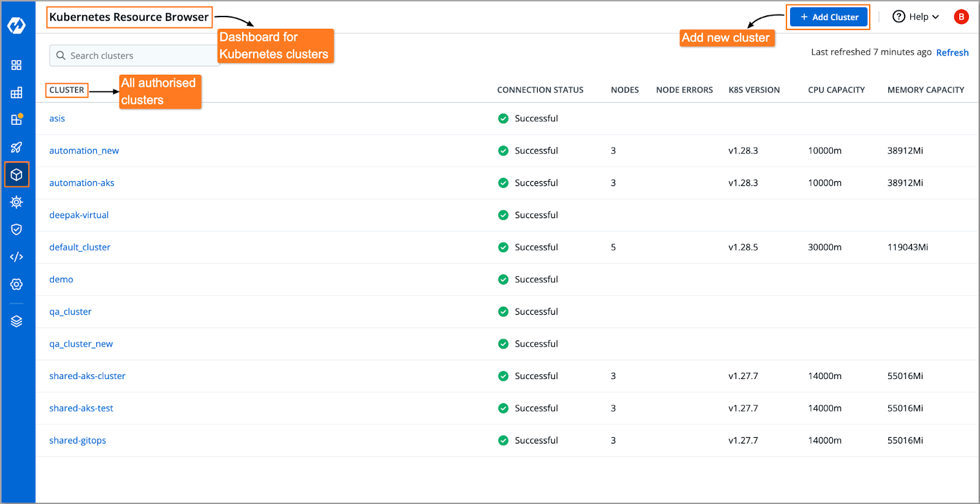Open the bug-shaped sidebar icon
980x504 pixels.
[x=17, y=201]
